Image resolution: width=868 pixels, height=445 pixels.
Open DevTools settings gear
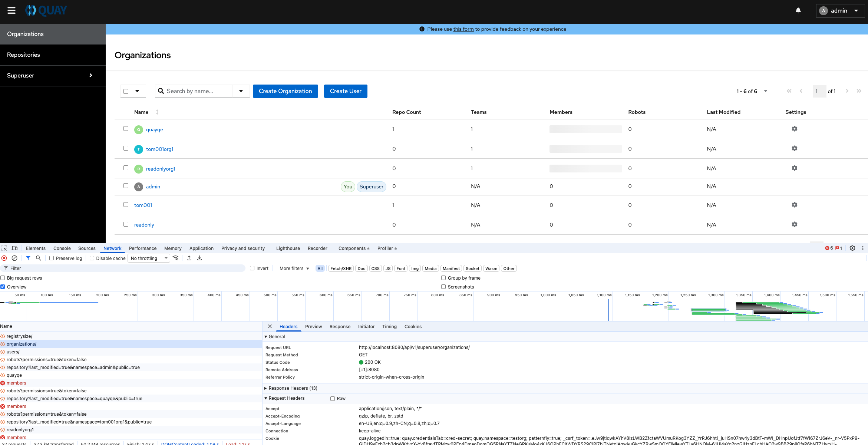[852, 248]
